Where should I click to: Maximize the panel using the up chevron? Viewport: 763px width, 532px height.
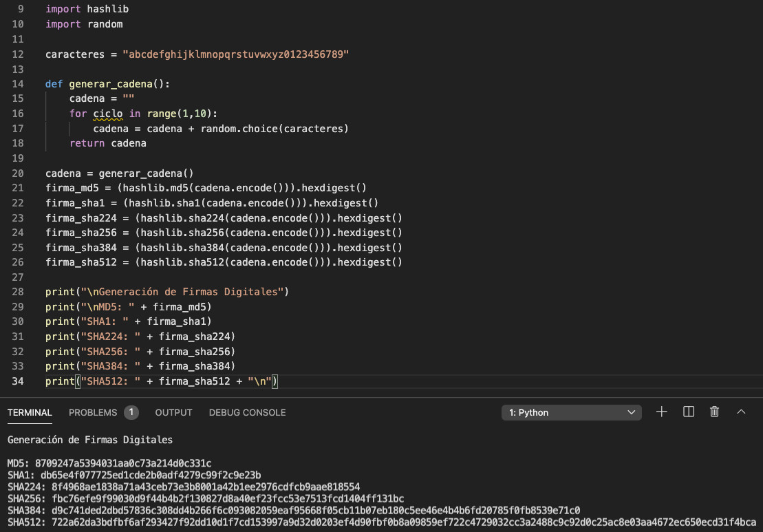(741, 412)
